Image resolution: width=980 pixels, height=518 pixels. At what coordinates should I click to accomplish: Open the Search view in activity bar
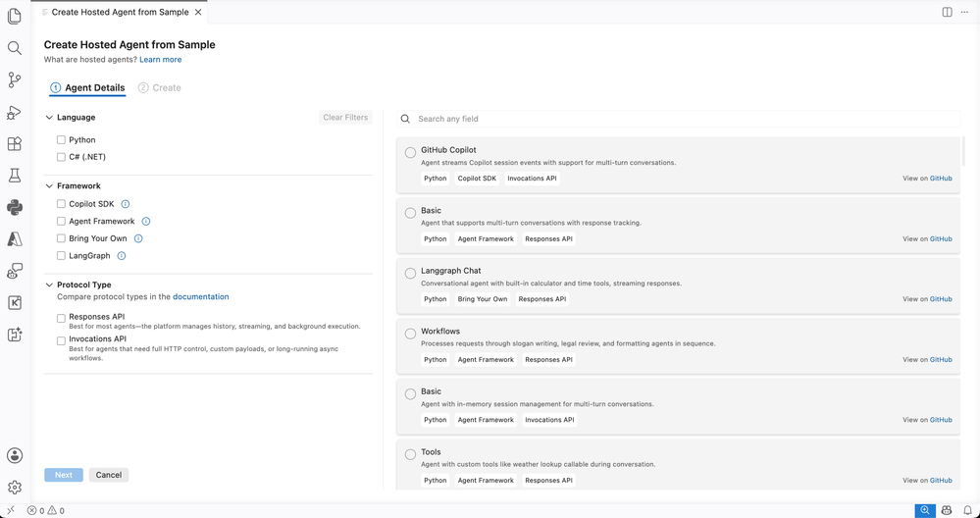[15, 48]
